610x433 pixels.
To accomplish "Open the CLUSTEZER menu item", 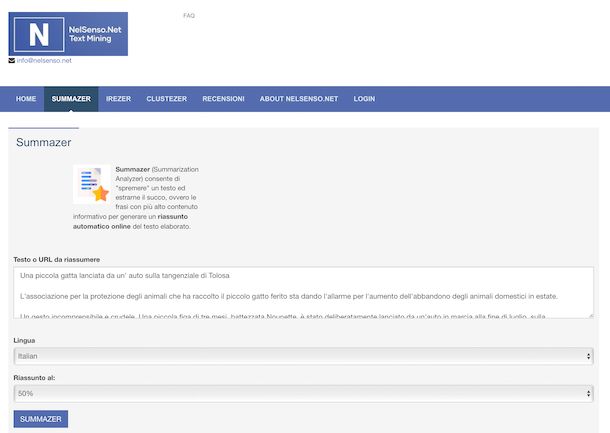I will coord(167,99).
